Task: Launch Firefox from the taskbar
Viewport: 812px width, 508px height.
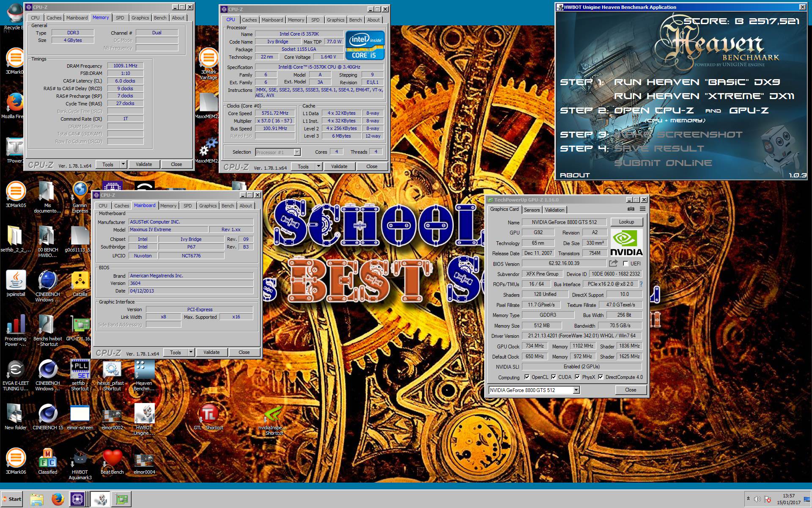Action: 58,499
